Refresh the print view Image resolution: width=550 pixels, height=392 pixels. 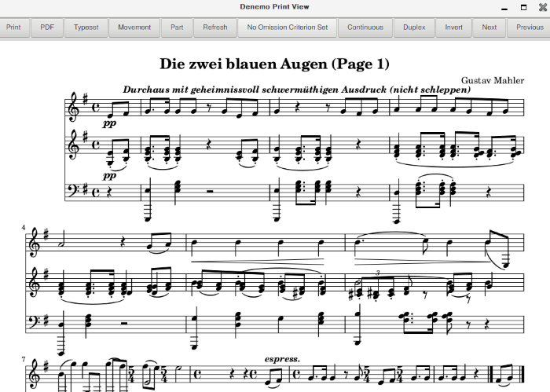[215, 27]
